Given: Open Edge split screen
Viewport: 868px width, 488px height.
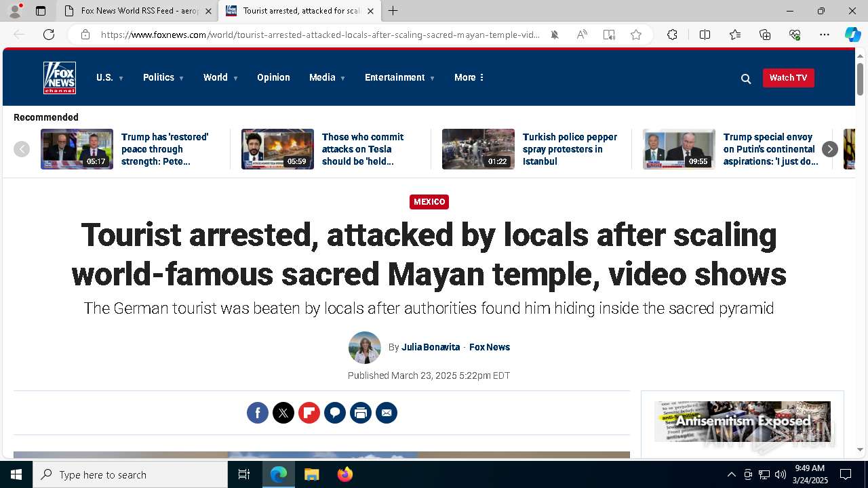Looking at the screenshot, I should (x=705, y=35).
